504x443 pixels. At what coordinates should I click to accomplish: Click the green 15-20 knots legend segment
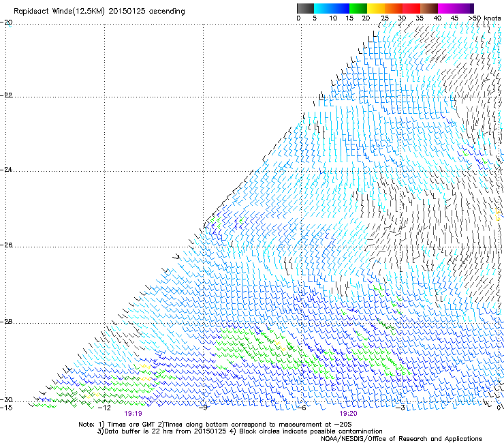pos(358,8)
